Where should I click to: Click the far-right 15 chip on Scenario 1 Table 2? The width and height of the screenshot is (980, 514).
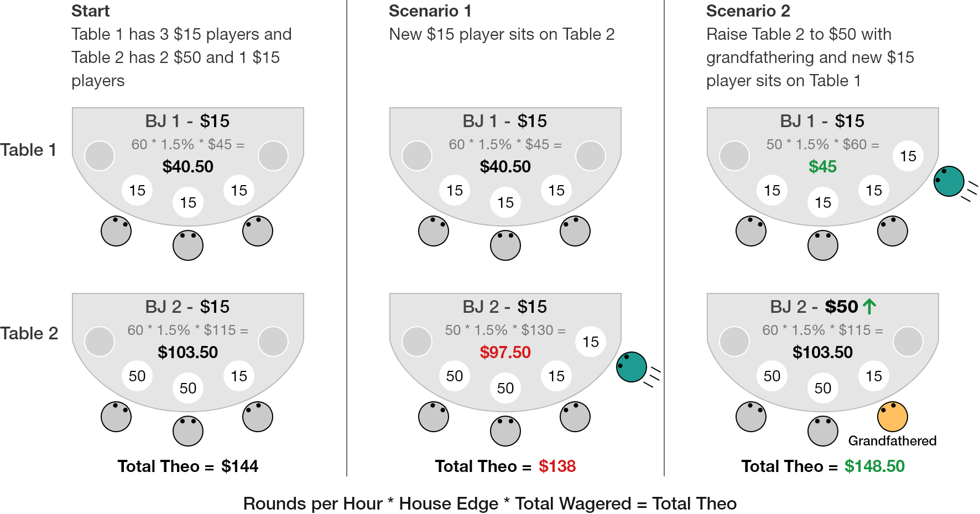[x=591, y=342]
